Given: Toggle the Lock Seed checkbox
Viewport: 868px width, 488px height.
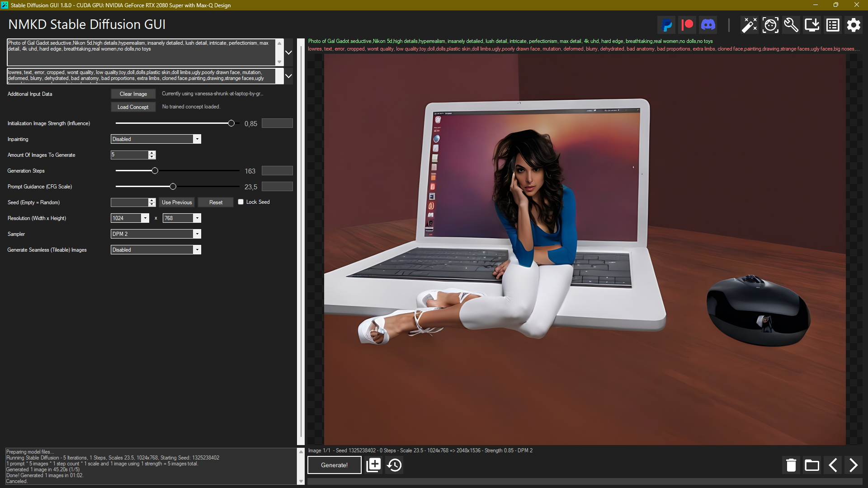Looking at the screenshot, I should [241, 202].
